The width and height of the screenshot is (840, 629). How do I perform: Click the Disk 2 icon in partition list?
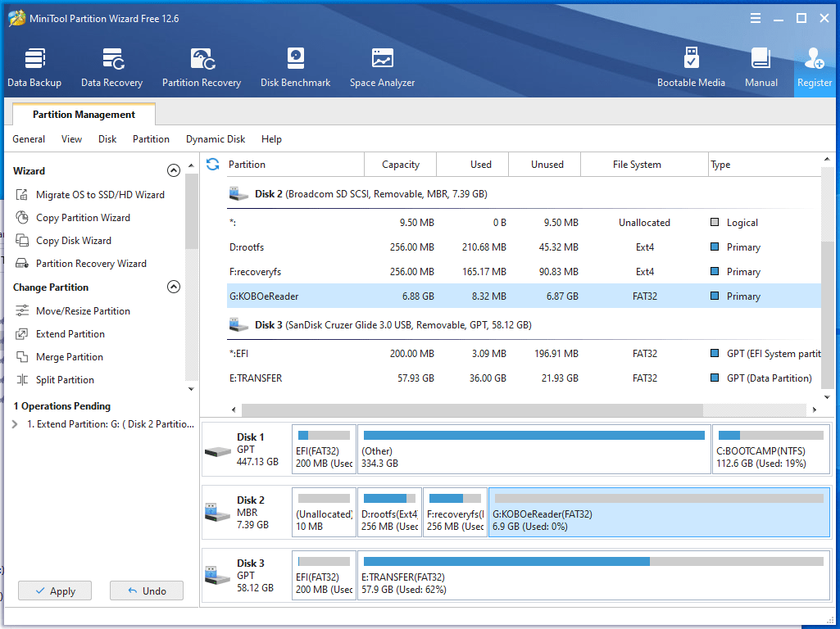click(238, 194)
